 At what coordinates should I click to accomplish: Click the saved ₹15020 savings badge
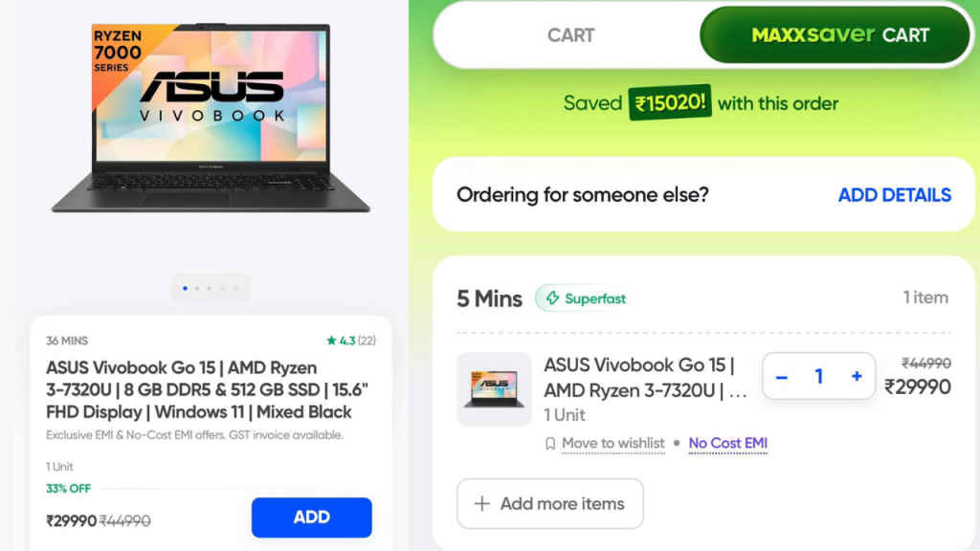pos(669,102)
